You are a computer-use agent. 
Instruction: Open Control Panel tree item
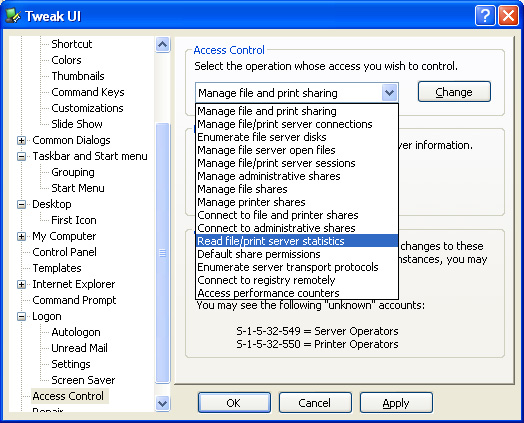(x=64, y=252)
